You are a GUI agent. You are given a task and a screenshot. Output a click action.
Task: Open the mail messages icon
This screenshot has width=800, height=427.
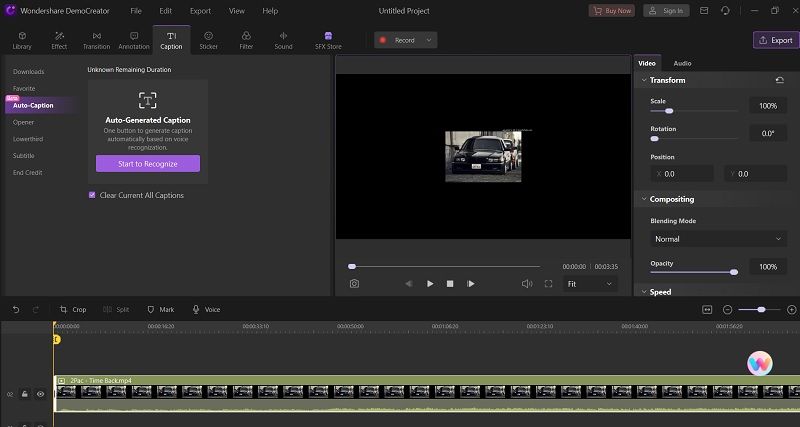704,11
